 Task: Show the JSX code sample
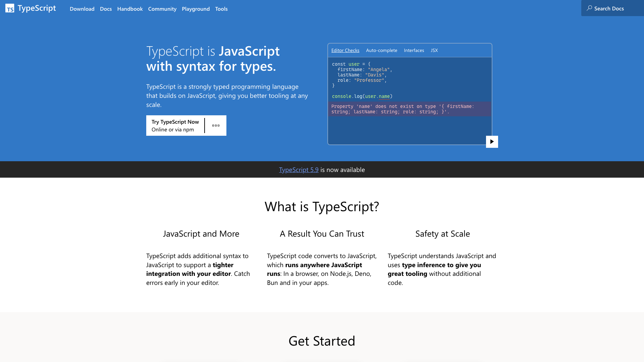coord(434,50)
